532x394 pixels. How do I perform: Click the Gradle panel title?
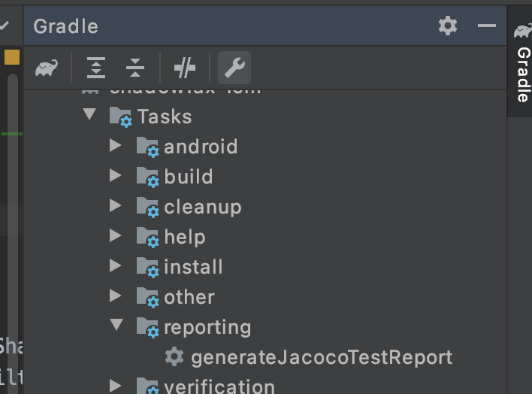(66, 26)
